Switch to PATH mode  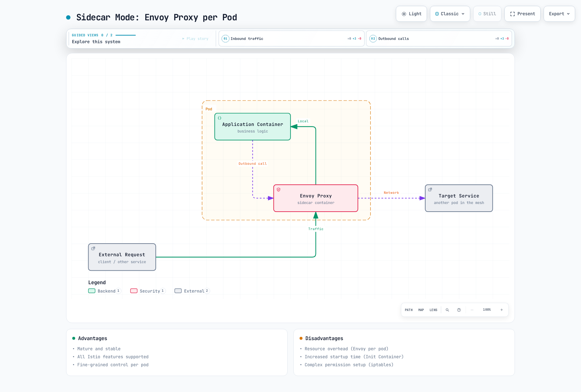(x=409, y=310)
